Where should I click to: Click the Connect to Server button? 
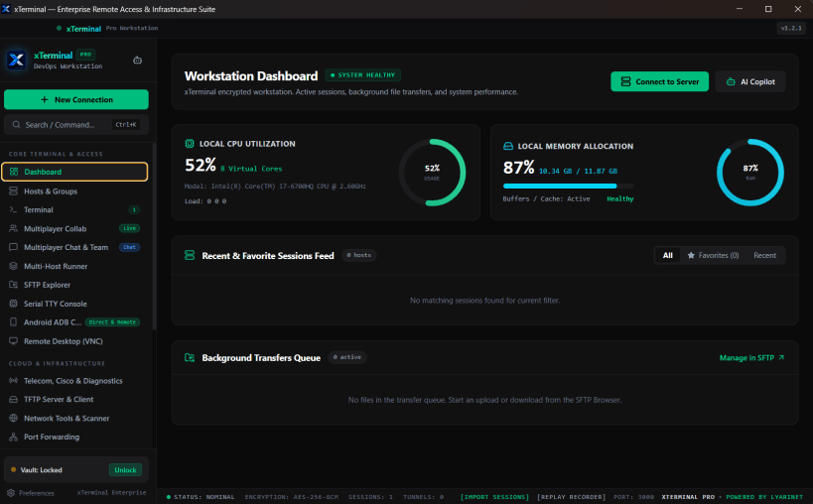[x=659, y=81]
